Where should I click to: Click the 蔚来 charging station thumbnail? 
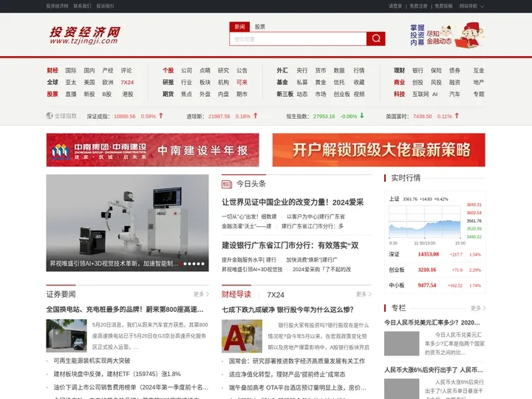66,335
